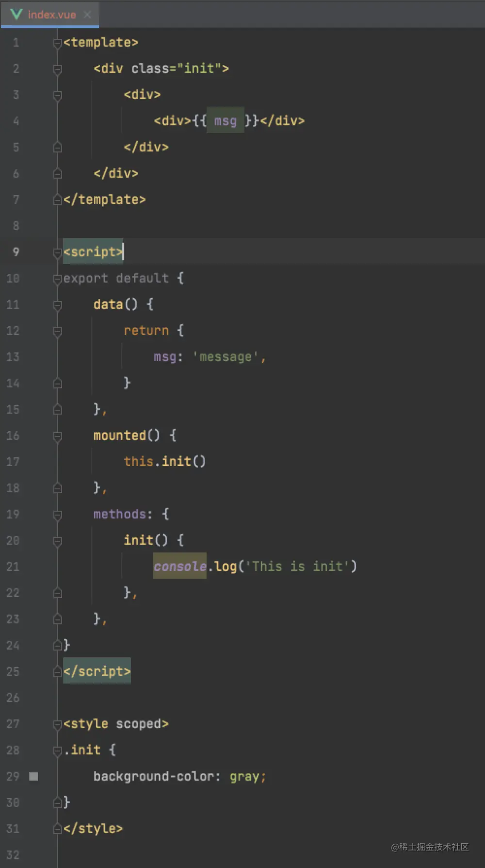Viewport: 485px width, 868px height.
Task: Click line number 21 in gutter
Action: tap(13, 567)
